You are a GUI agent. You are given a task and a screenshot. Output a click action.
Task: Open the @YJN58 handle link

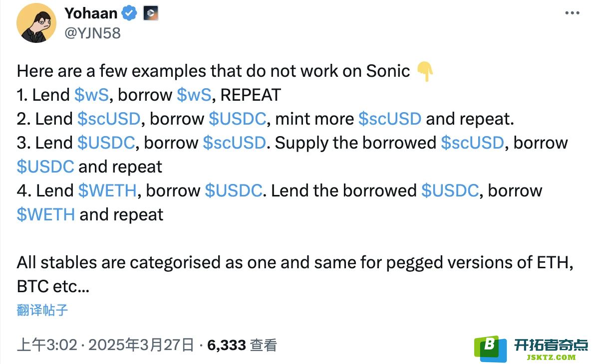92,33
